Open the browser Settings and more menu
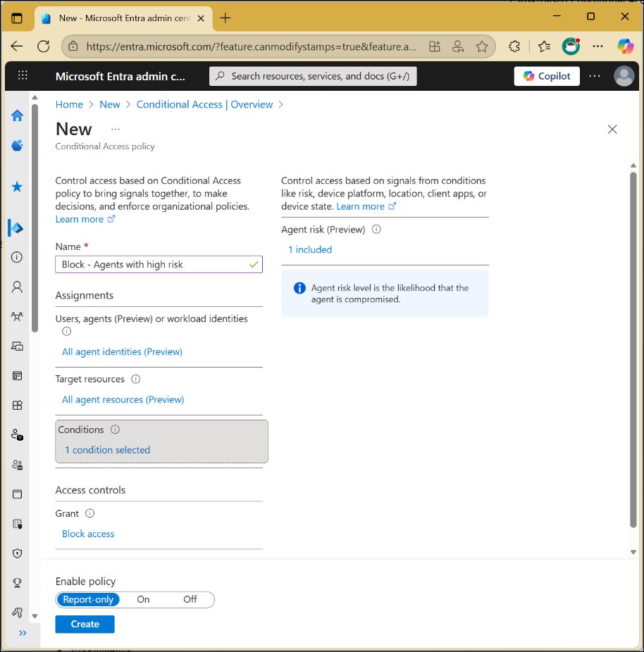This screenshot has height=652, width=644. 597,46
